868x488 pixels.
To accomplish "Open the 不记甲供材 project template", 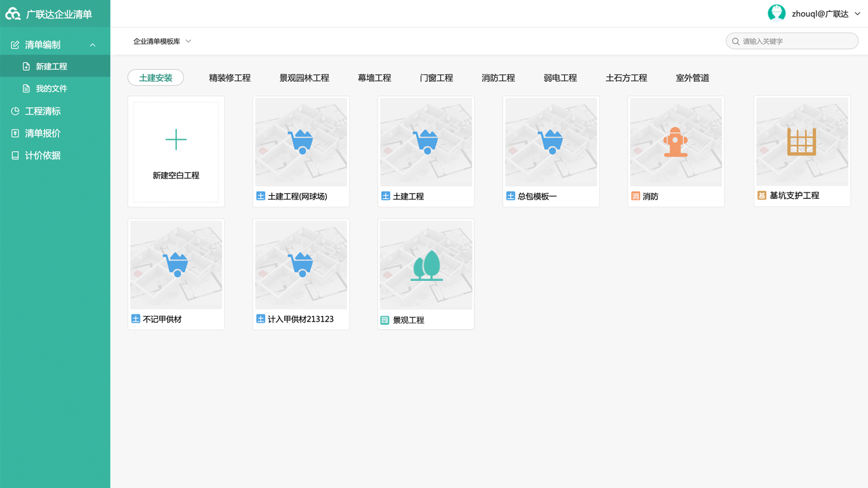I will point(176,265).
